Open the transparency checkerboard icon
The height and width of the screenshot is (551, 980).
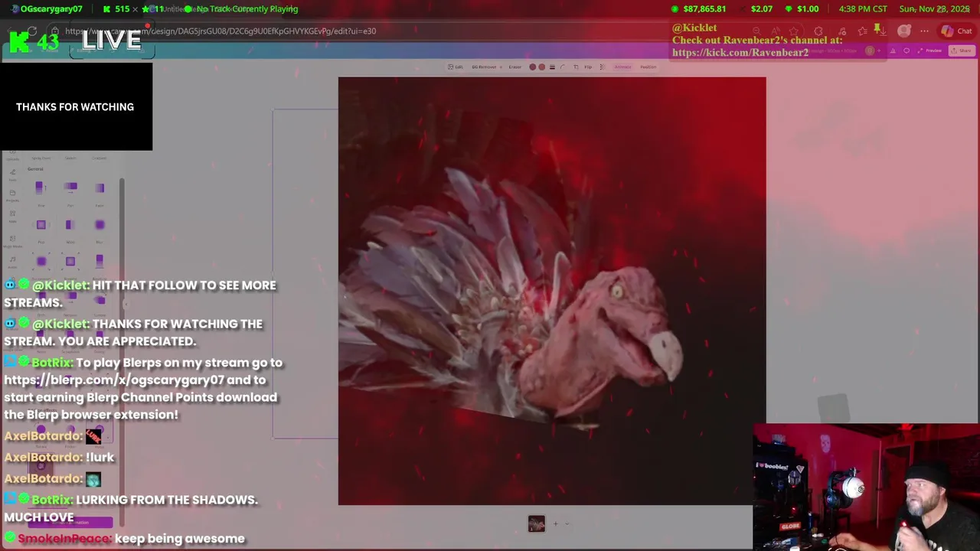pyautogui.click(x=602, y=67)
